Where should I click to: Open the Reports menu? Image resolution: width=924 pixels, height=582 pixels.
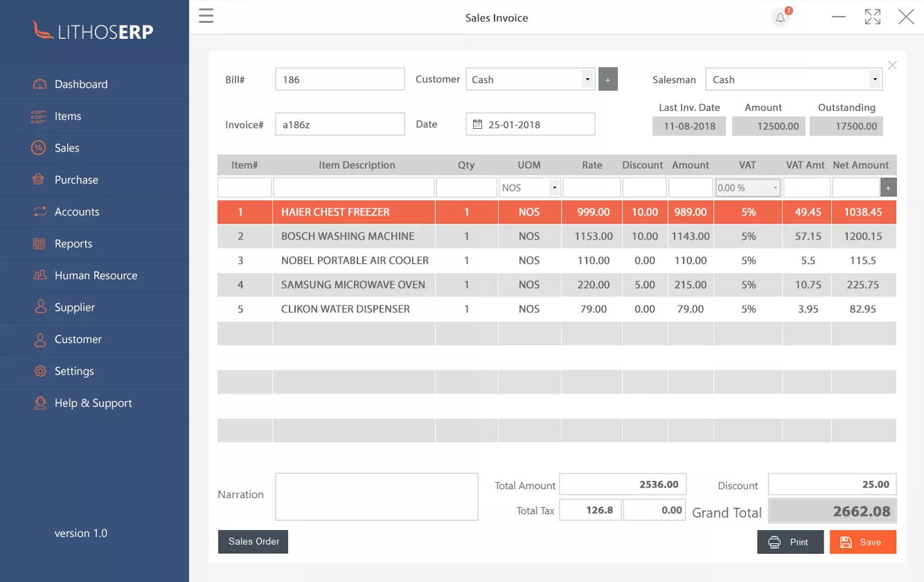pyautogui.click(x=94, y=244)
